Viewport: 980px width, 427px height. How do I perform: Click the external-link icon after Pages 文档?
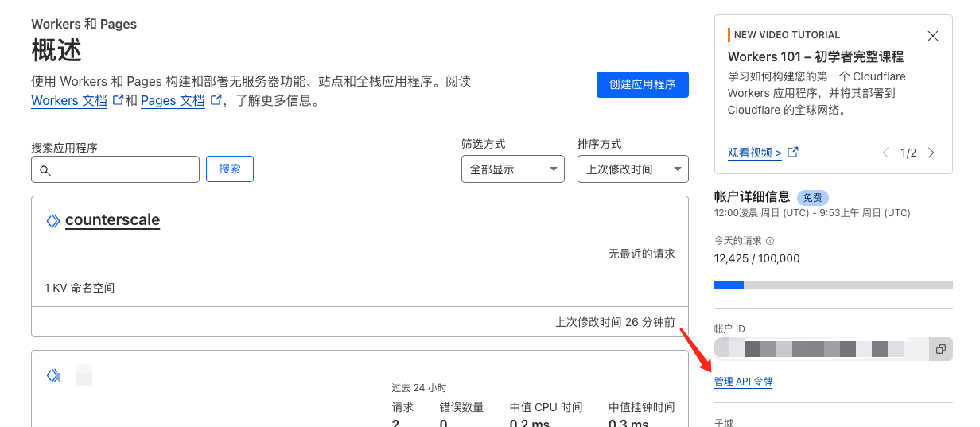coord(216,100)
